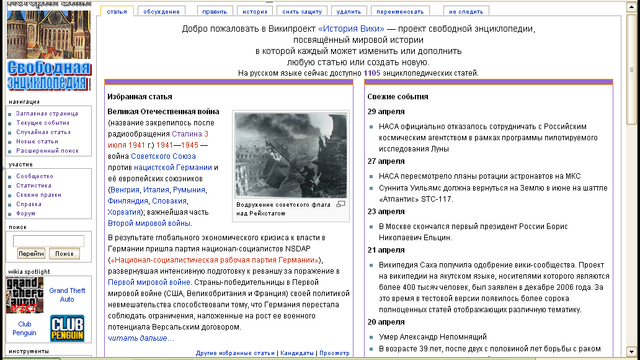Screen dimensions: 640x360
Task: Click читать дальше… link
Action: pos(141,338)
